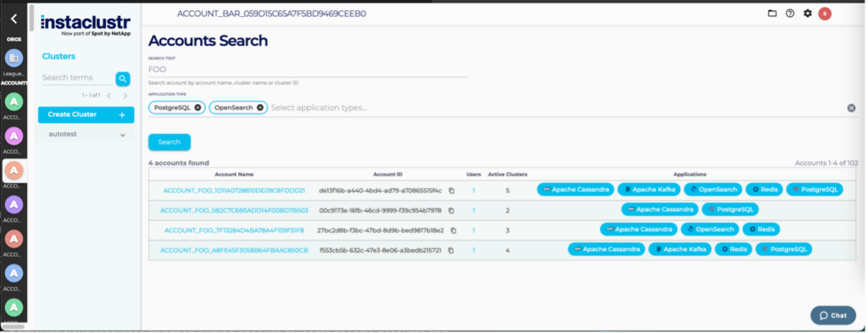Select the blue account avatar
868x333 pixels.
(x=14, y=273)
